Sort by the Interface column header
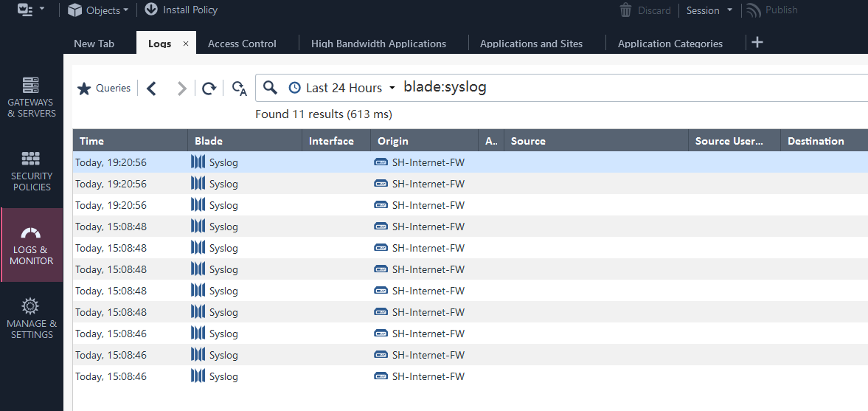This screenshot has height=411, width=868. click(336, 141)
